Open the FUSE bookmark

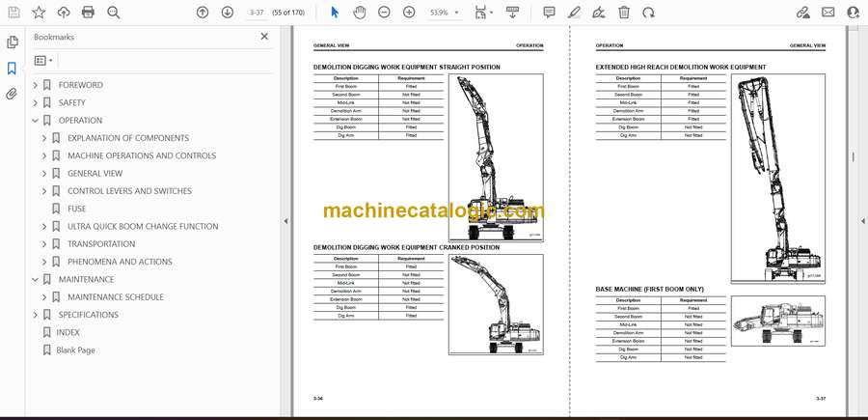tap(76, 209)
